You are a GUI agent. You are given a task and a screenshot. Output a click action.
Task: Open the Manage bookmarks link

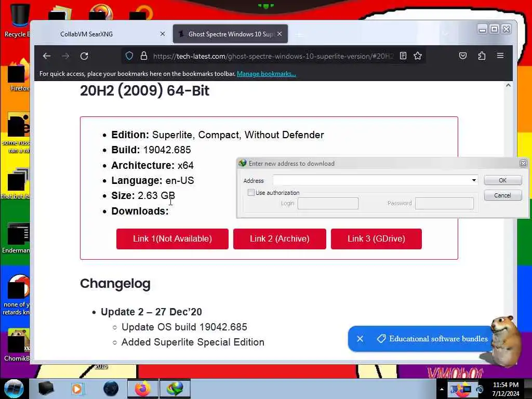click(x=267, y=74)
